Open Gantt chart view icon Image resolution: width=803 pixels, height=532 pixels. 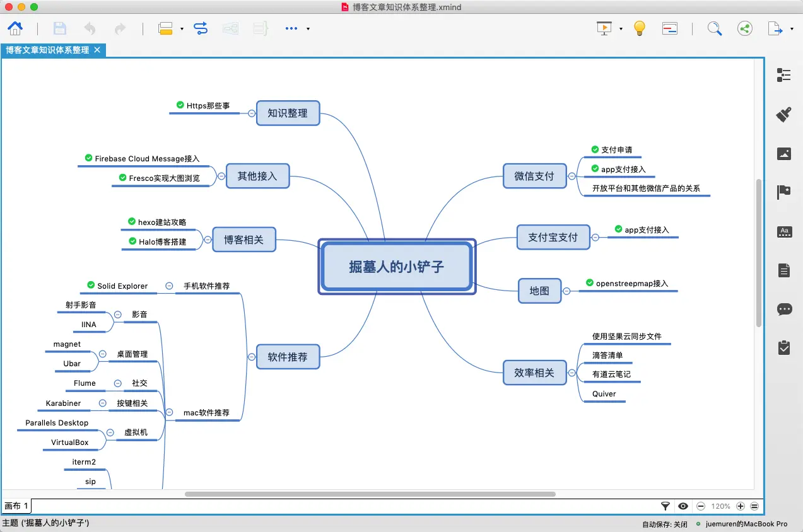(670, 28)
